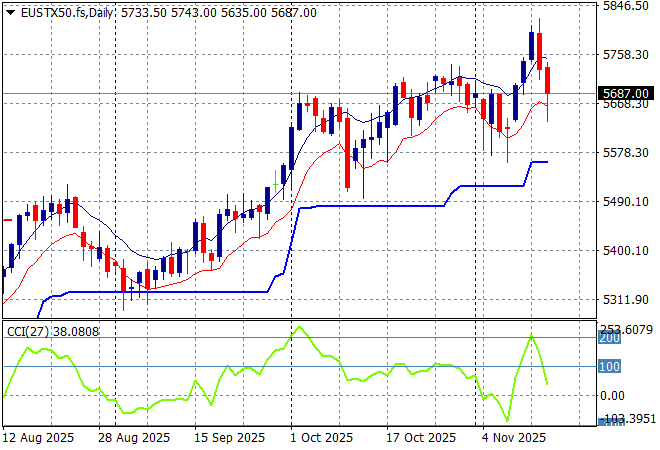Select the highlighted 5687.00 current price tag
This screenshot has height=450, width=660.
point(626,94)
